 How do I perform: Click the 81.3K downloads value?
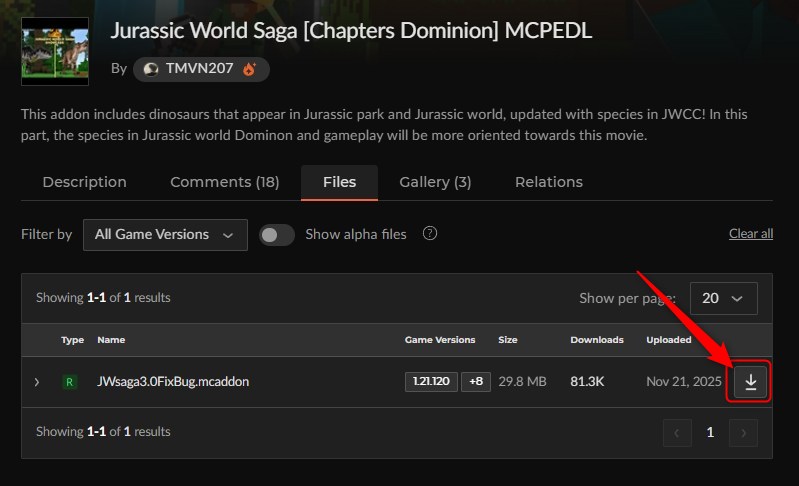click(x=587, y=382)
